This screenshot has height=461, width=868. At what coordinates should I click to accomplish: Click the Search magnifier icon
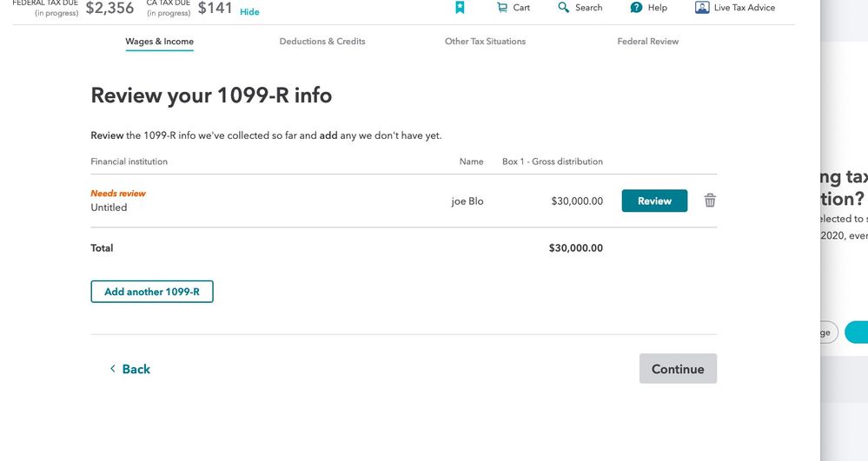tap(564, 7)
